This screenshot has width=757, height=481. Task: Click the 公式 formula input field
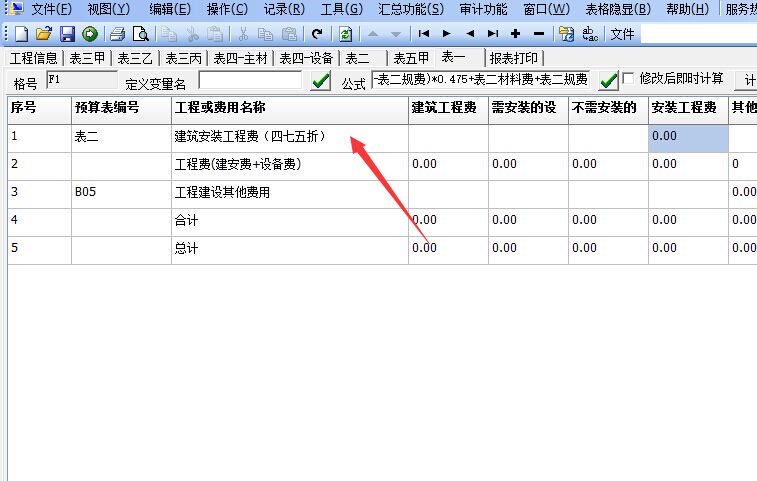pyautogui.click(x=480, y=79)
